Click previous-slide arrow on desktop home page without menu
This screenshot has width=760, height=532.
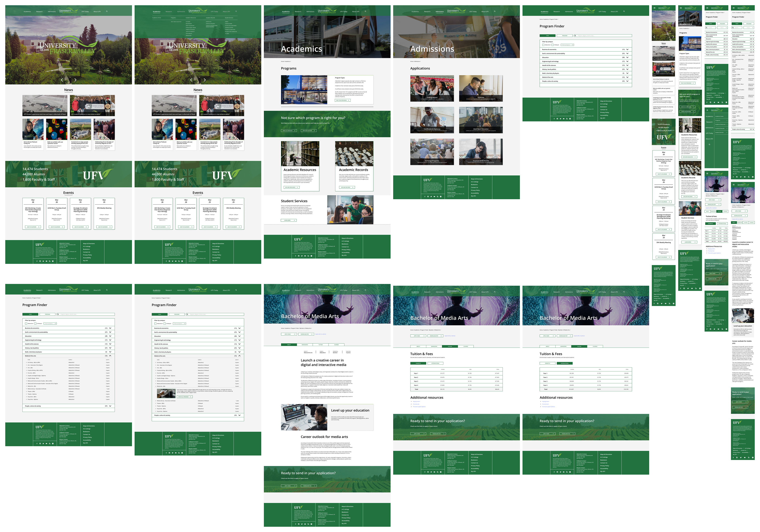pos(62,80)
